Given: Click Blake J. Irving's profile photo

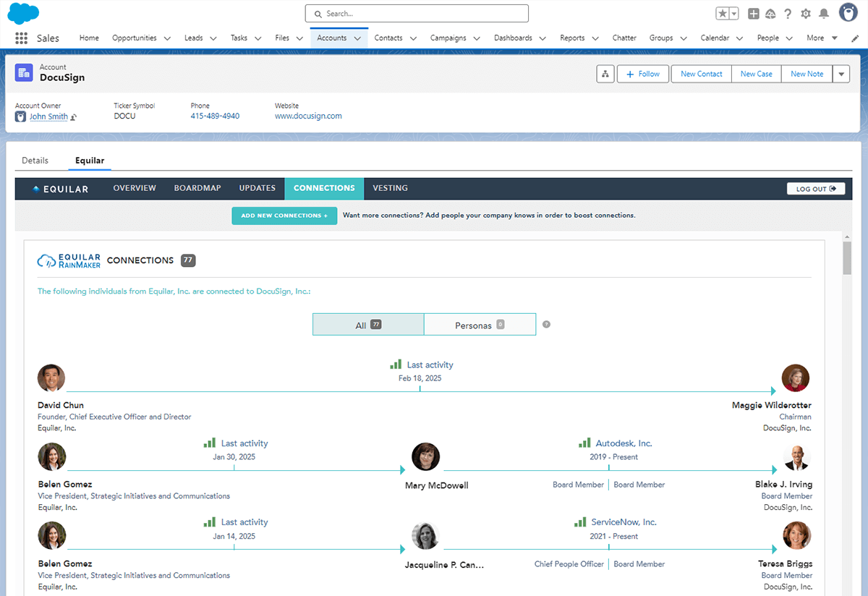Looking at the screenshot, I should tap(797, 457).
